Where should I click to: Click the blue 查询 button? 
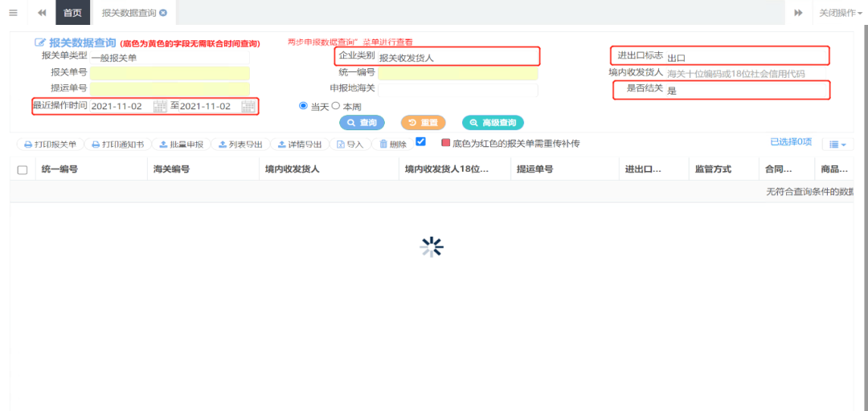(x=362, y=123)
